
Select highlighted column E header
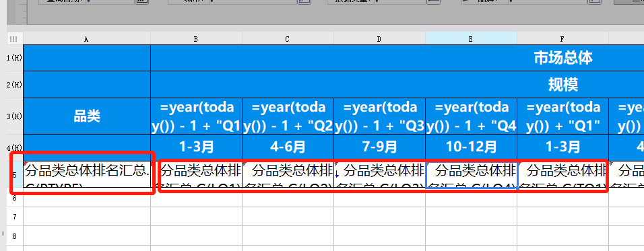click(471, 39)
